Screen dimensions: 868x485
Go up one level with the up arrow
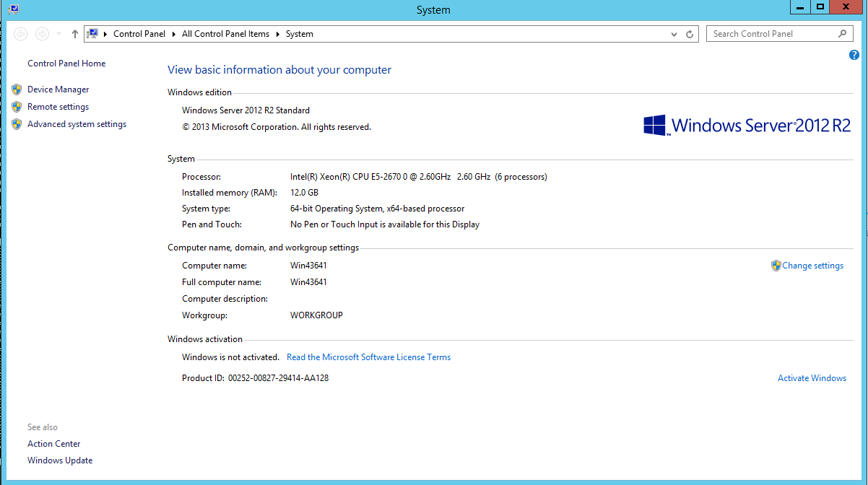click(x=75, y=34)
